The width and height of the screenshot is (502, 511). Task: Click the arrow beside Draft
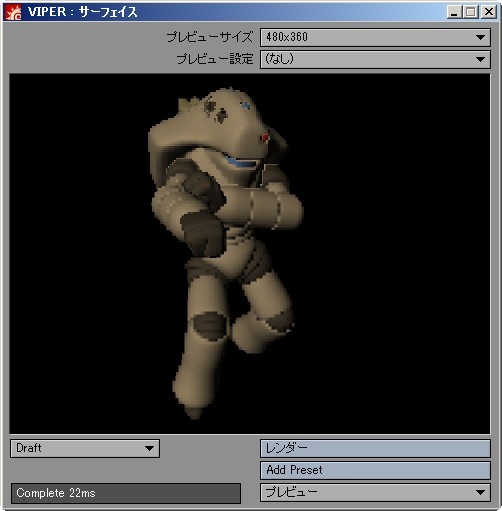(x=149, y=448)
